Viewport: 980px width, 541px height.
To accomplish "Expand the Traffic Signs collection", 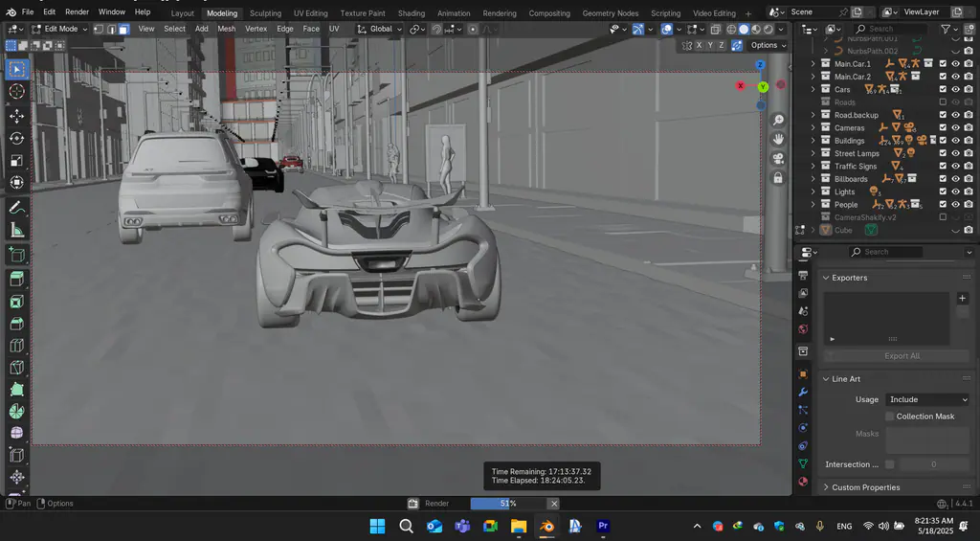I will click(813, 166).
